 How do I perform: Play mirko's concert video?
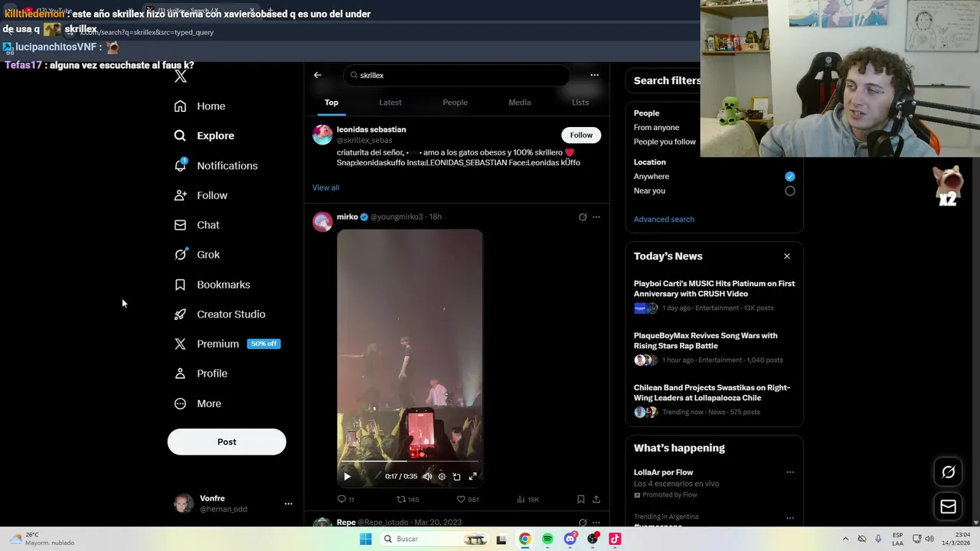(x=347, y=476)
